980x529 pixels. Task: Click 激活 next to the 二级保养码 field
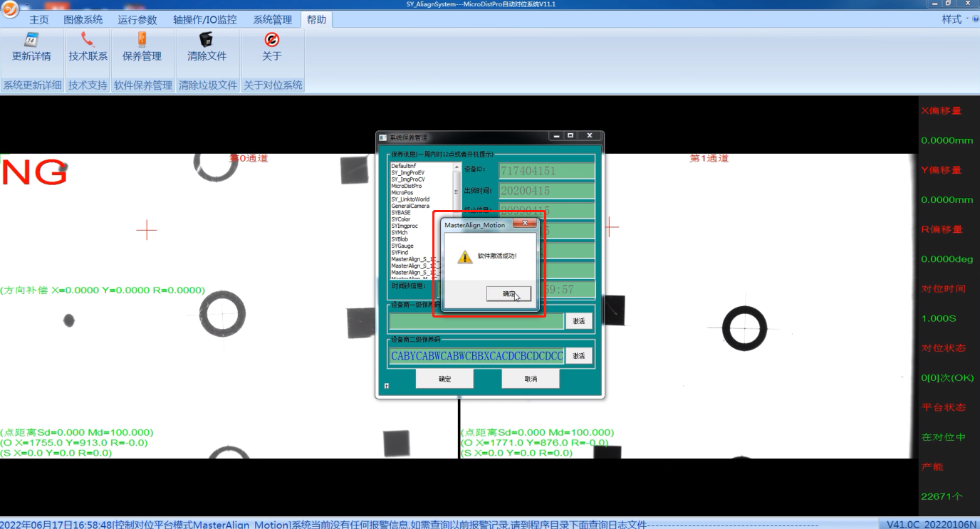578,356
